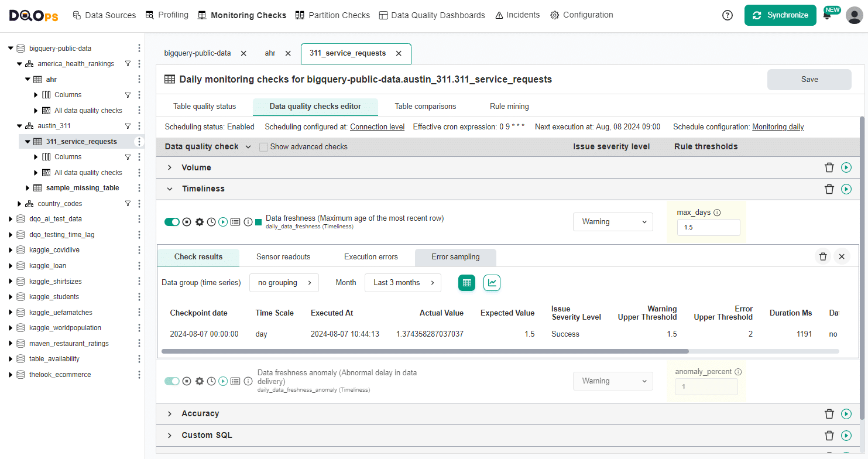Viewport: 868px width, 459px height.
Task: Collapse the Timeliness checks category
Action: (170, 189)
